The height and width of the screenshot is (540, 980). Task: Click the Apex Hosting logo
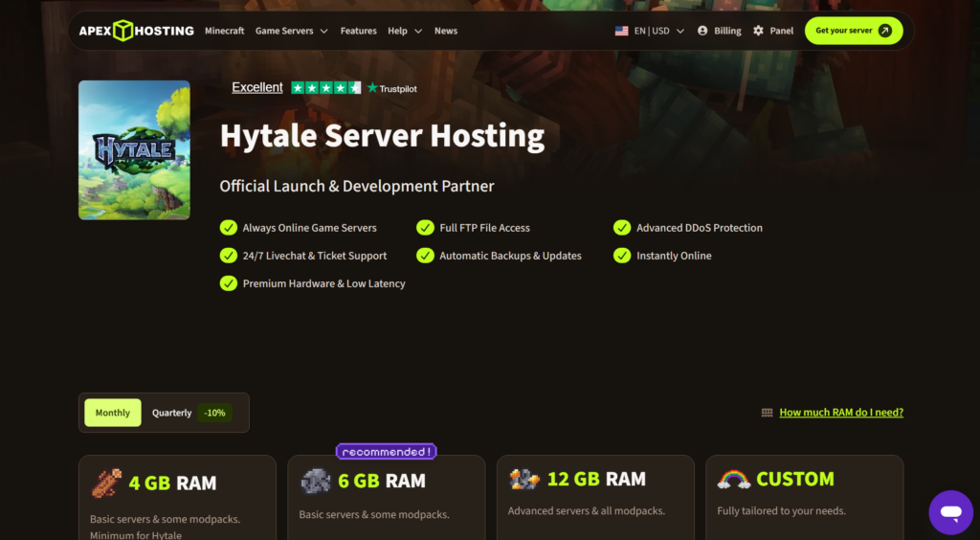(x=136, y=31)
